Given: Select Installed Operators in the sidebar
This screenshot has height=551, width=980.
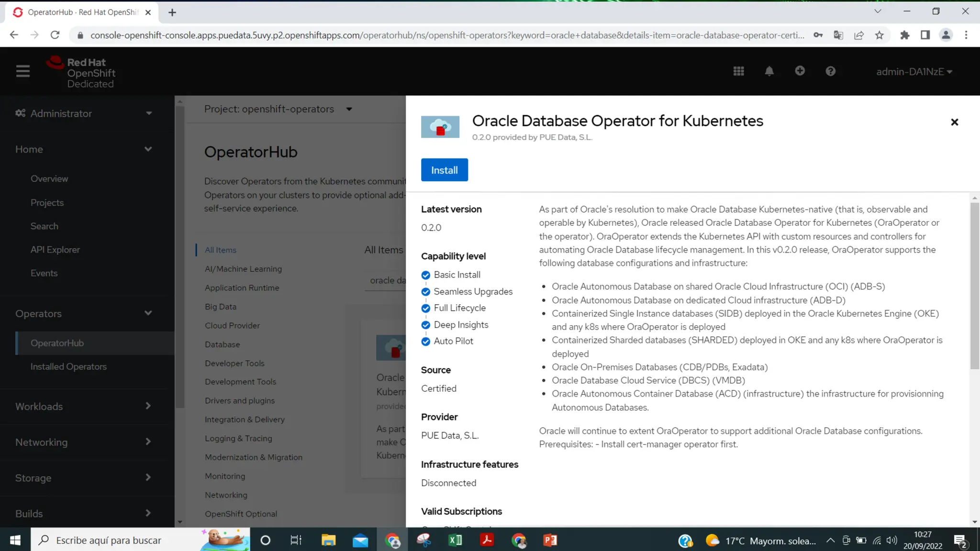Looking at the screenshot, I should pyautogui.click(x=68, y=366).
